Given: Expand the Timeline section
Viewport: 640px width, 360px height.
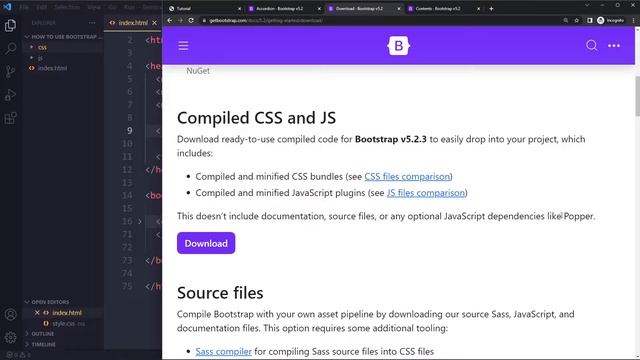Looking at the screenshot, I should coord(43,344).
